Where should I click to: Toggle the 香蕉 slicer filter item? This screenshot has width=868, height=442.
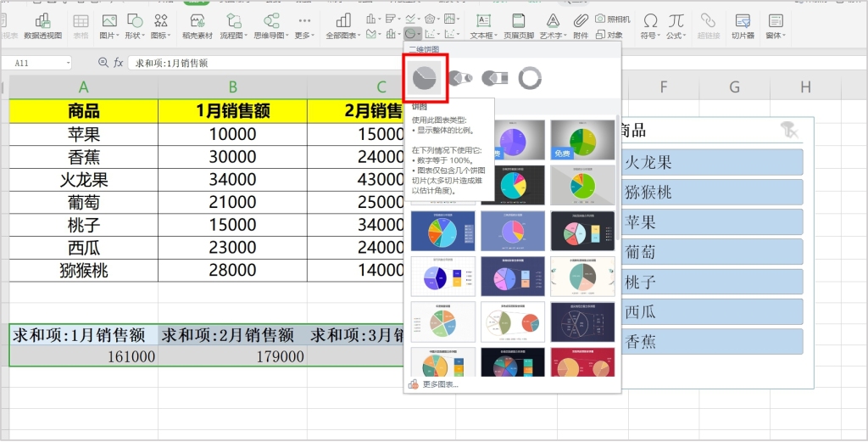[x=712, y=341]
